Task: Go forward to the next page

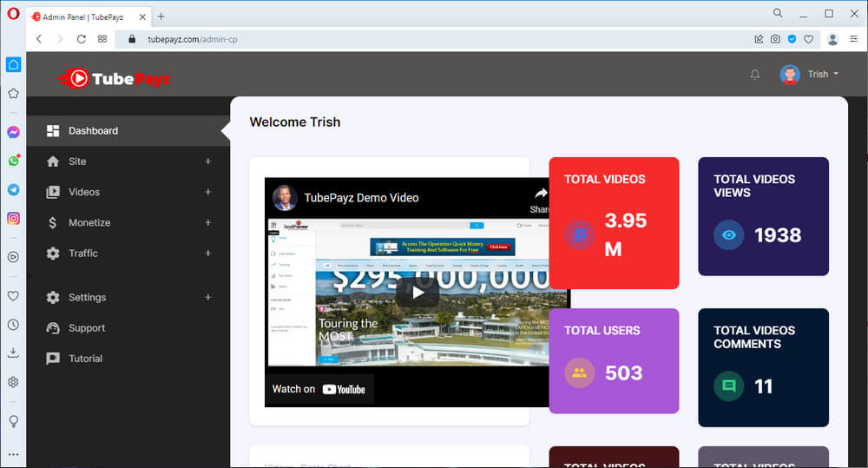Action: [60, 39]
